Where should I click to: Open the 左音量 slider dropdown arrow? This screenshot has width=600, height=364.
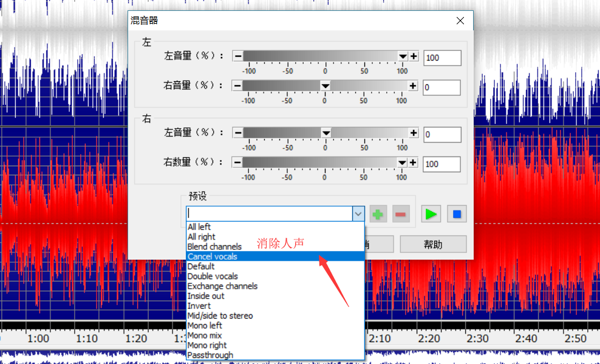pyautogui.click(x=403, y=55)
